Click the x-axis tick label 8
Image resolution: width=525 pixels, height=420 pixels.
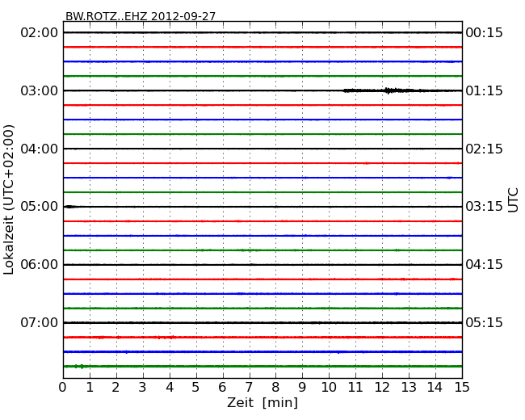(x=275, y=387)
